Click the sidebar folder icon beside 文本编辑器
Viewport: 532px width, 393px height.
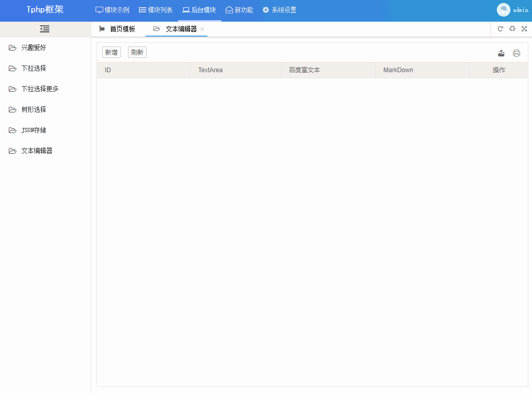tap(12, 151)
